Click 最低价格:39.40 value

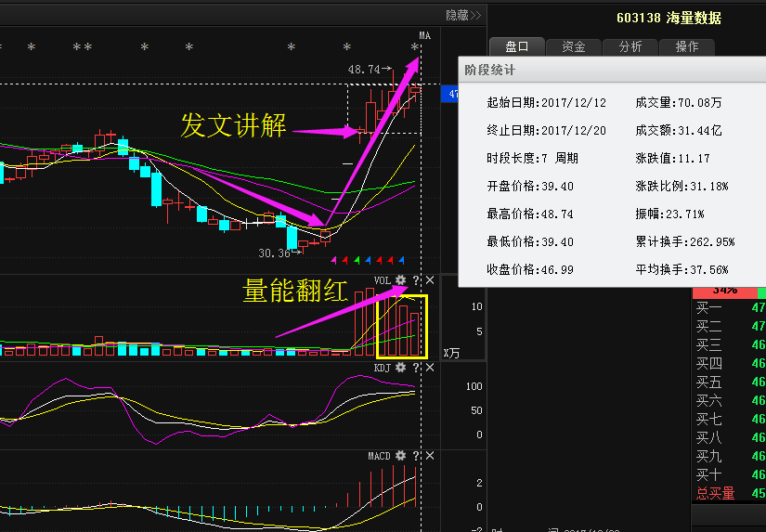point(530,241)
